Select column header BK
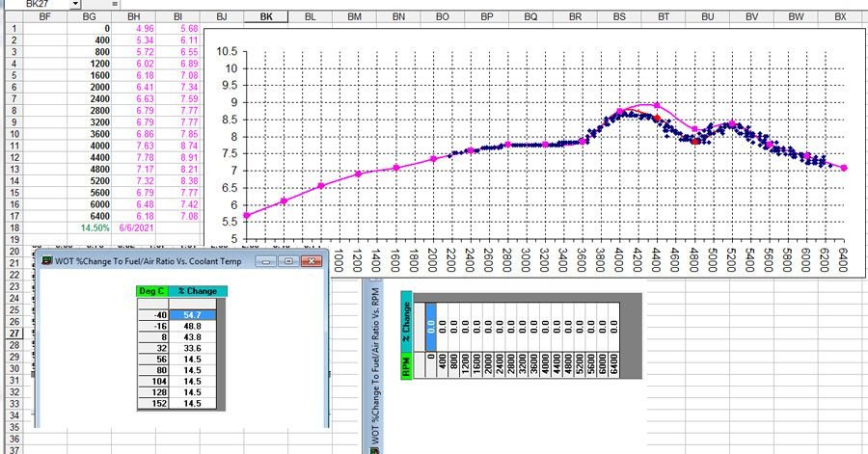The height and width of the screenshot is (454, 868). coord(265,17)
